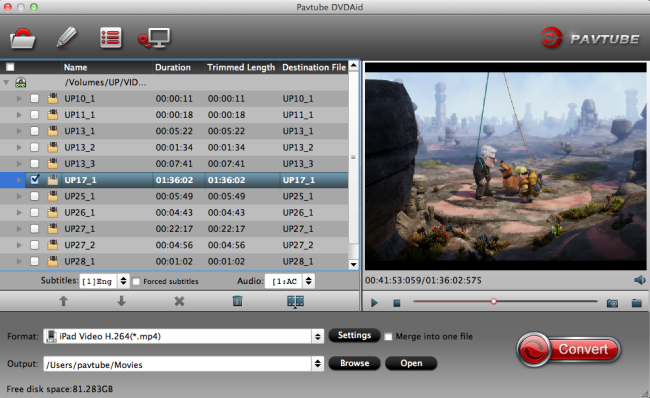The width and height of the screenshot is (650, 398).
Task: Click the iPad device icon in Format field
Action: click(51, 336)
